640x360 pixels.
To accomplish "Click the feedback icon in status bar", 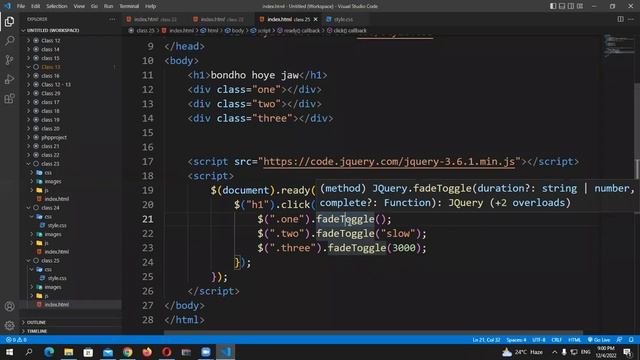I will pos(620,340).
